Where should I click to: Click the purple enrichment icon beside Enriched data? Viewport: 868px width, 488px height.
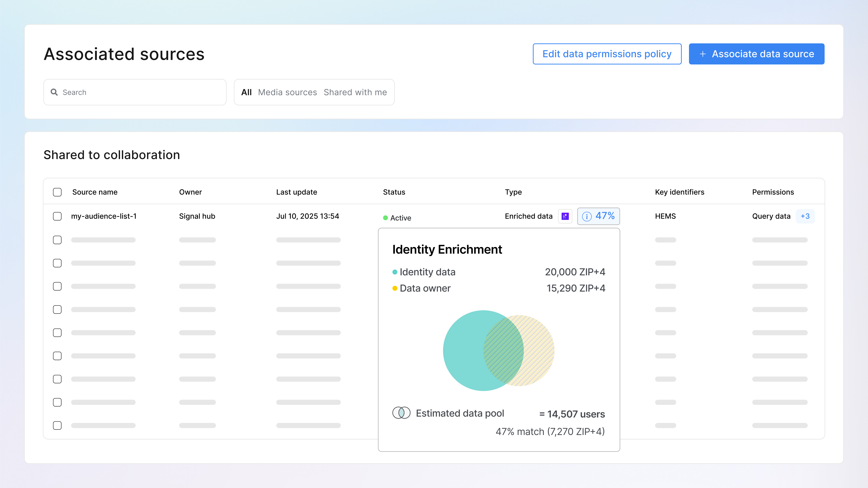pos(565,216)
